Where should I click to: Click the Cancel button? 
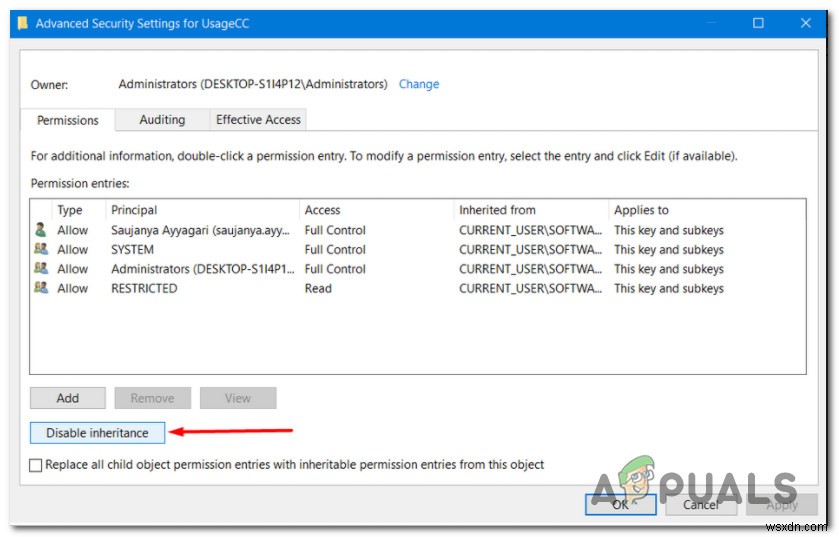click(700, 504)
